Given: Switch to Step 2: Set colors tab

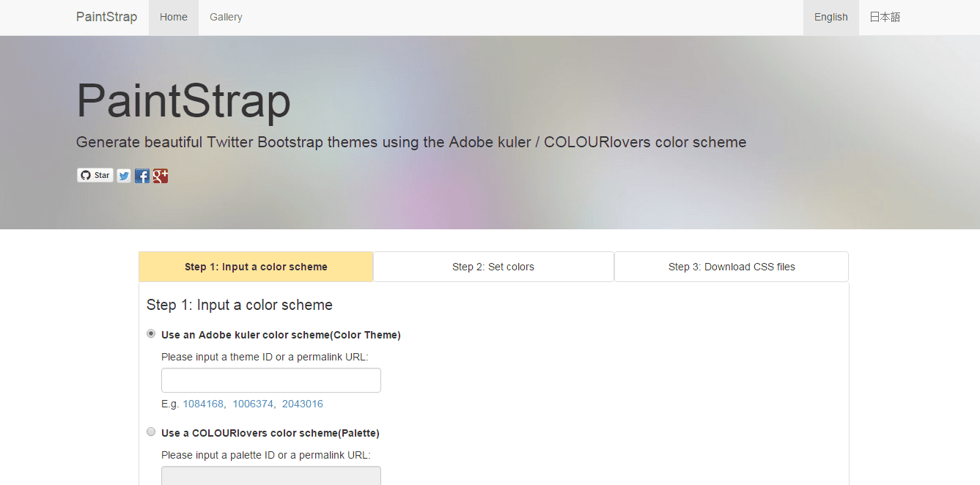Looking at the screenshot, I should pyautogui.click(x=493, y=267).
